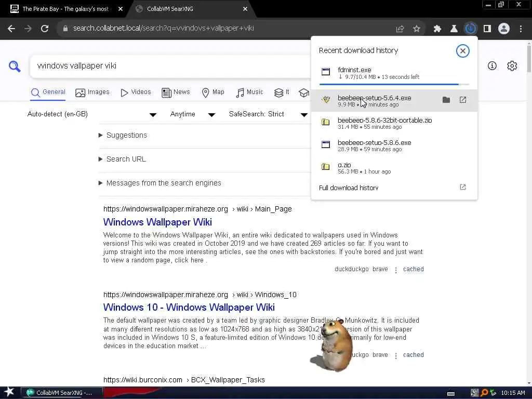Click the blue search magnifier icon
This screenshot has width=532, height=399.
15,66
